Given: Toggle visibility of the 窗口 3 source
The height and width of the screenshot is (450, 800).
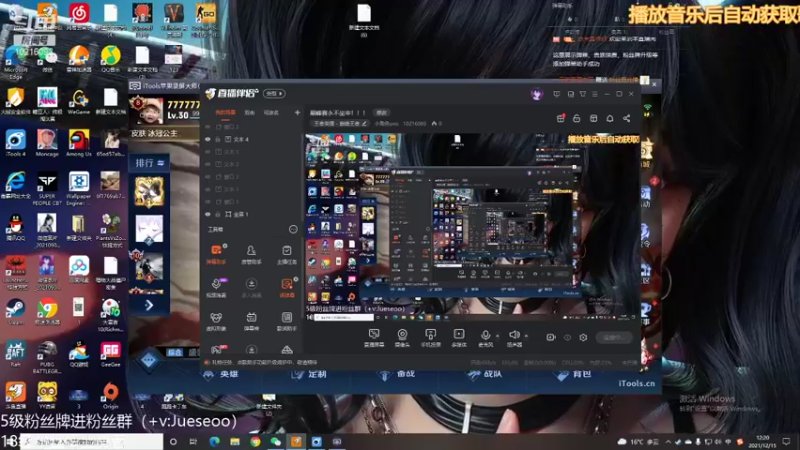Looking at the screenshot, I should tap(208, 177).
